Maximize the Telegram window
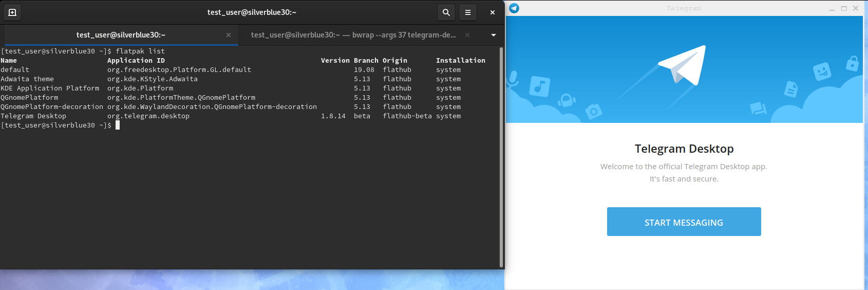Viewport: 868px width, 290px height. [x=844, y=8]
